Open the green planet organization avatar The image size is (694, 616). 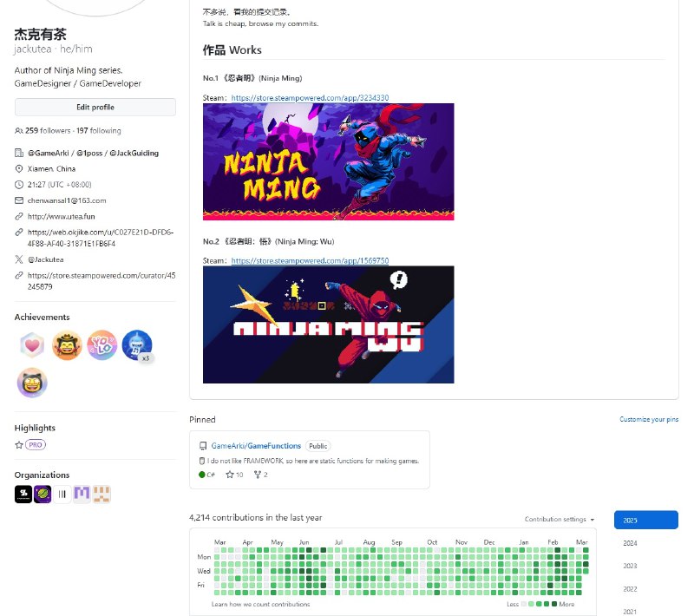(x=43, y=494)
